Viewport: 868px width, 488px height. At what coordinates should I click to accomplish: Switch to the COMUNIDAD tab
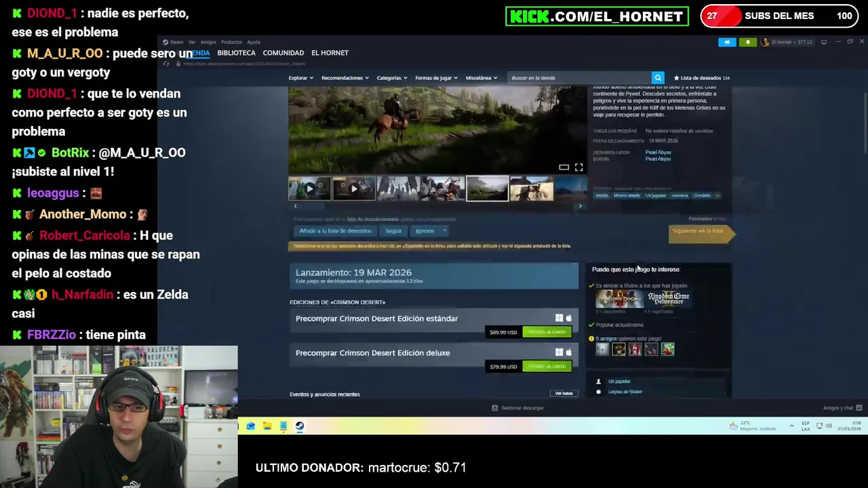[283, 53]
